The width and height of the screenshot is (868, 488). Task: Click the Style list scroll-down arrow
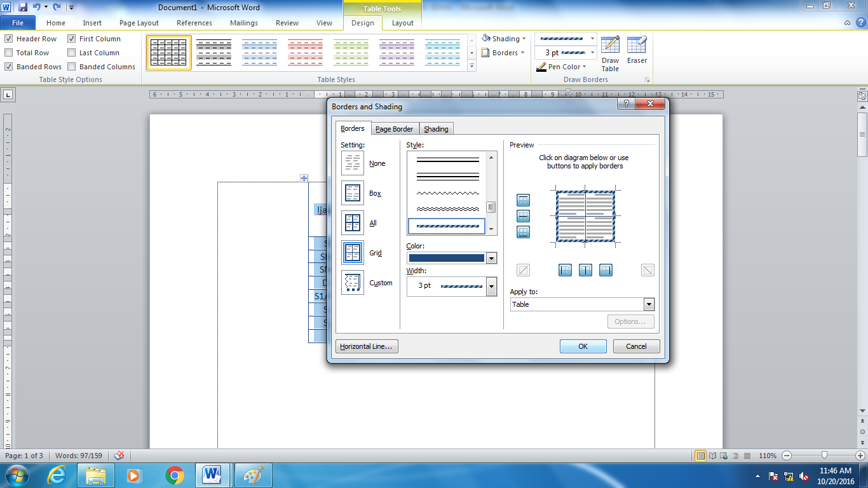(490, 227)
